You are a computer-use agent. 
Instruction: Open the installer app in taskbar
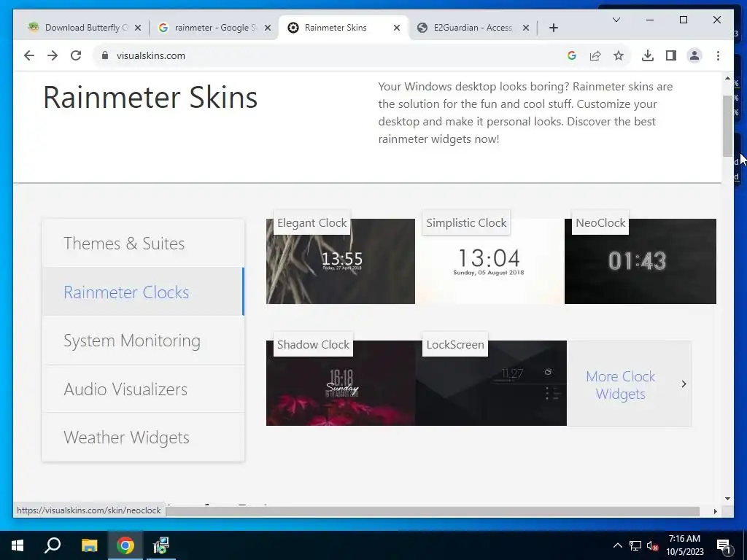click(161, 545)
